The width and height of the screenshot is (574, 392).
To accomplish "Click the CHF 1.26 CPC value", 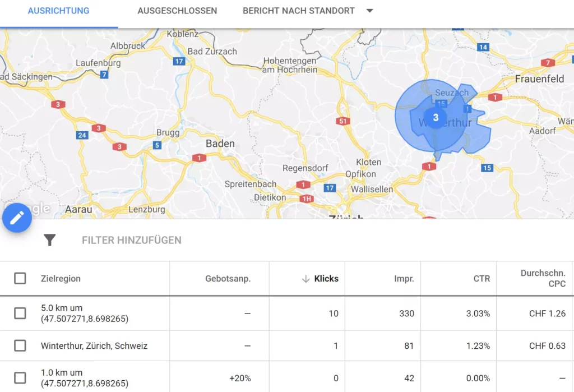I will coord(547,313).
